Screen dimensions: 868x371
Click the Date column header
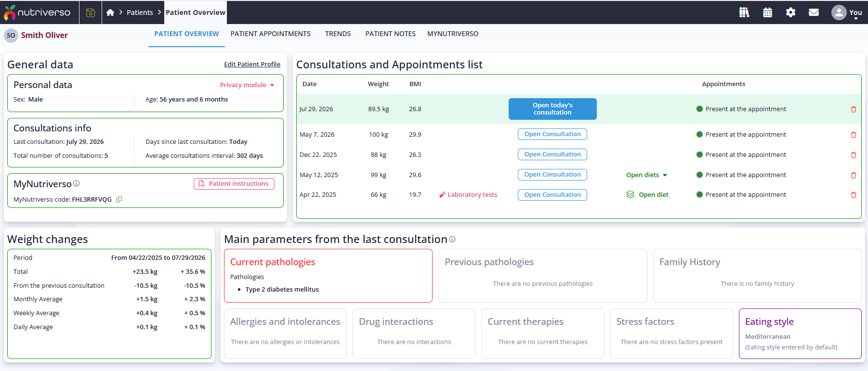click(309, 84)
